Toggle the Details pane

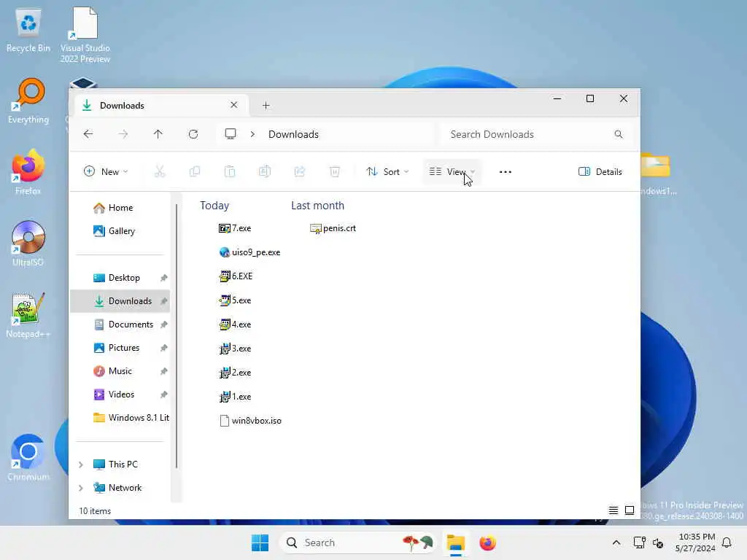pyautogui.click(x=600, y=171)
